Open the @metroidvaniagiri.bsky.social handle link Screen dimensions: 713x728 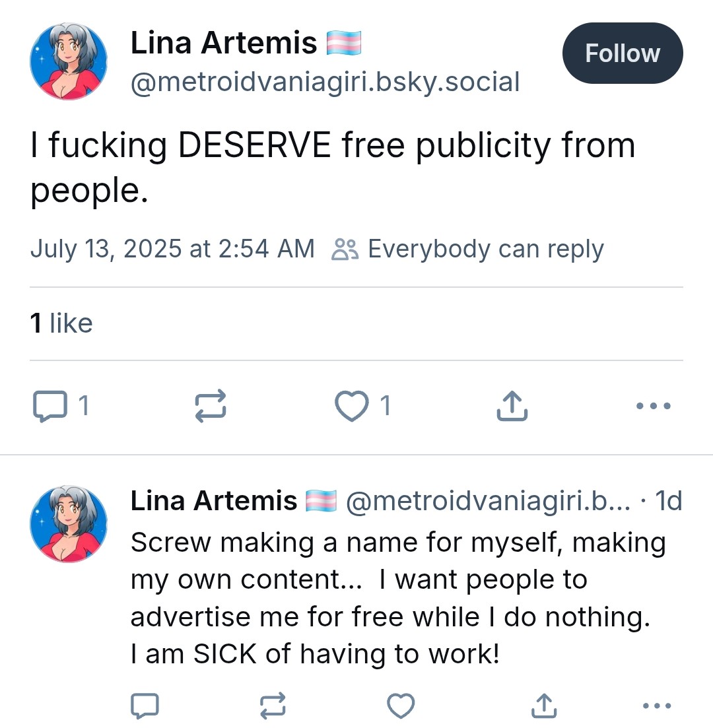click(325, 83)
